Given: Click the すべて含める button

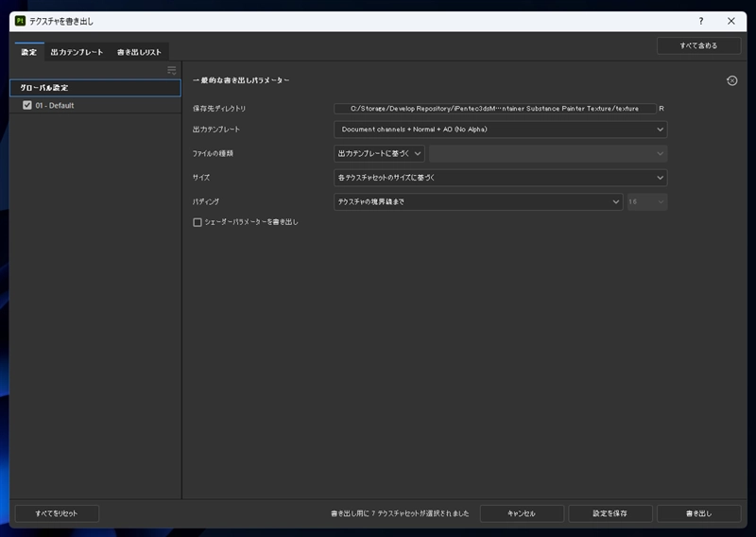Looking at the screenshot, I should tap(698, 45).
